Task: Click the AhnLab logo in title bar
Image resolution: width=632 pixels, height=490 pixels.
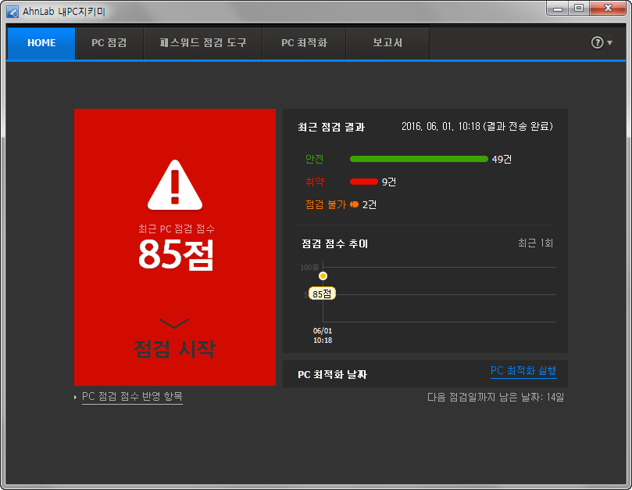Action: click(x=12, y=12)
